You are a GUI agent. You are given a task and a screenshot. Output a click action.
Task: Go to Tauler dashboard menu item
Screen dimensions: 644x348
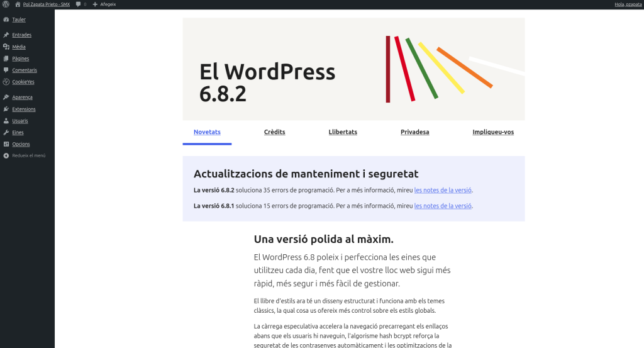[19, 20]
